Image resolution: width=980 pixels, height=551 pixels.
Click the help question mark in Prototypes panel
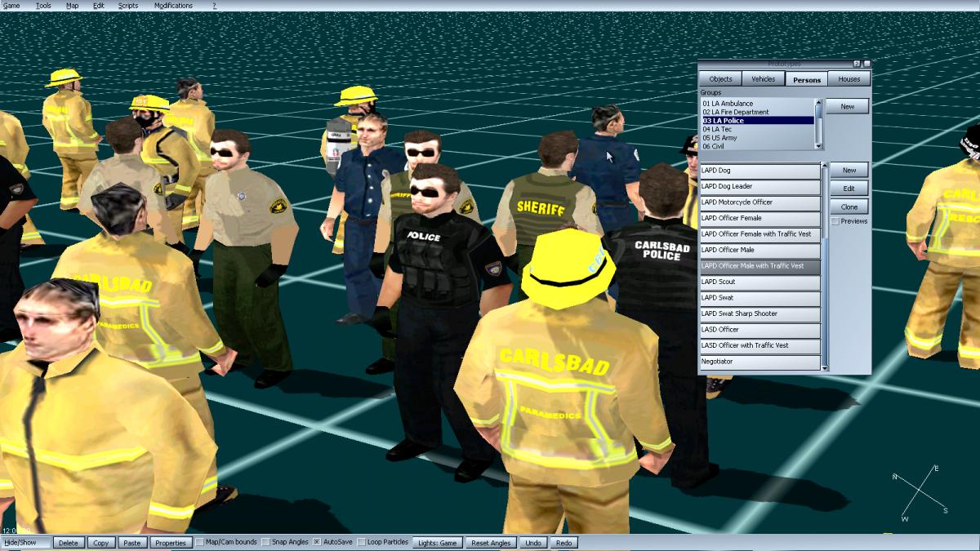tap(857, 64)
